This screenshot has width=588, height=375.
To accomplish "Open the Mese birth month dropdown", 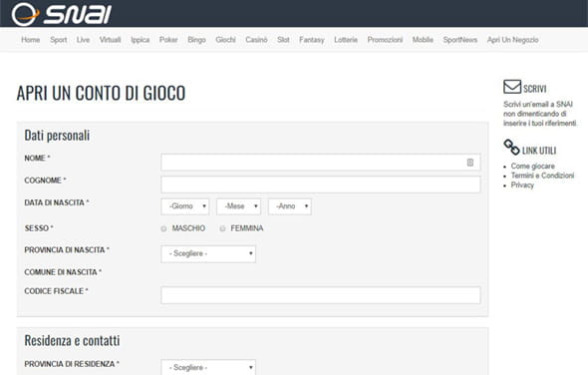I will pyautogui.click(x=238, y=206).
